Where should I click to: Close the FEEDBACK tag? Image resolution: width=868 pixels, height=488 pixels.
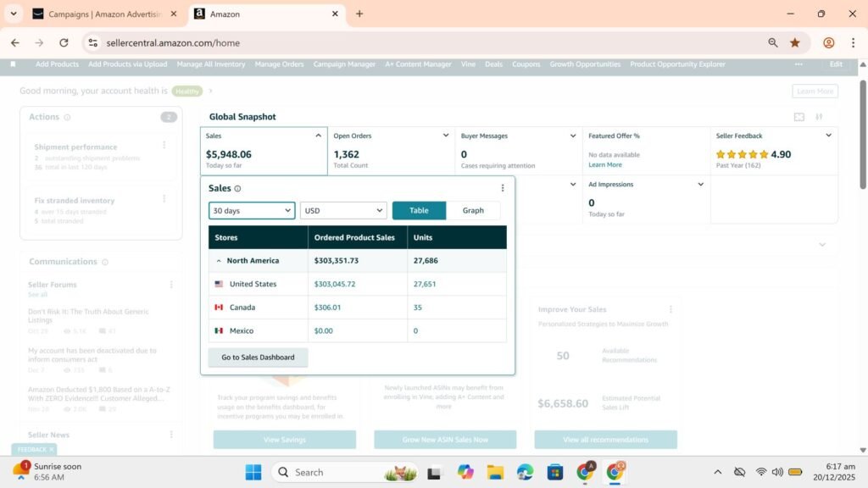point(52,449)
